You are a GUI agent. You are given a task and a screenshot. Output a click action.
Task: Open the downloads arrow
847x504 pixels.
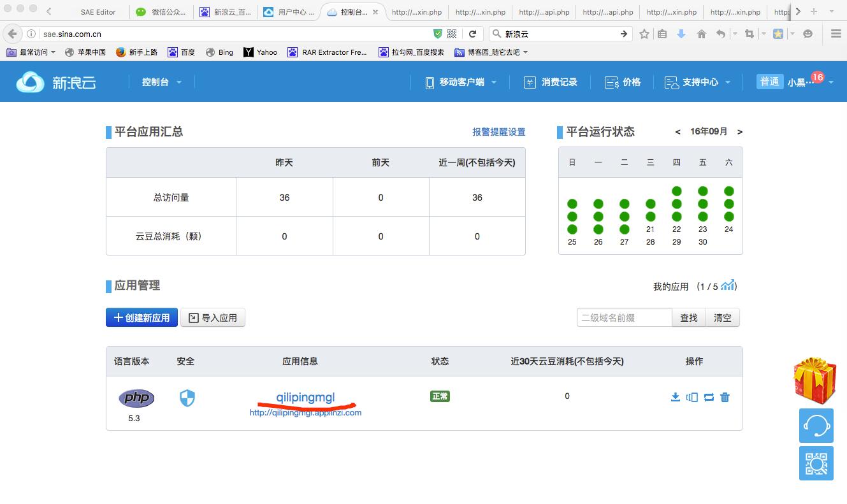[681, 34]
